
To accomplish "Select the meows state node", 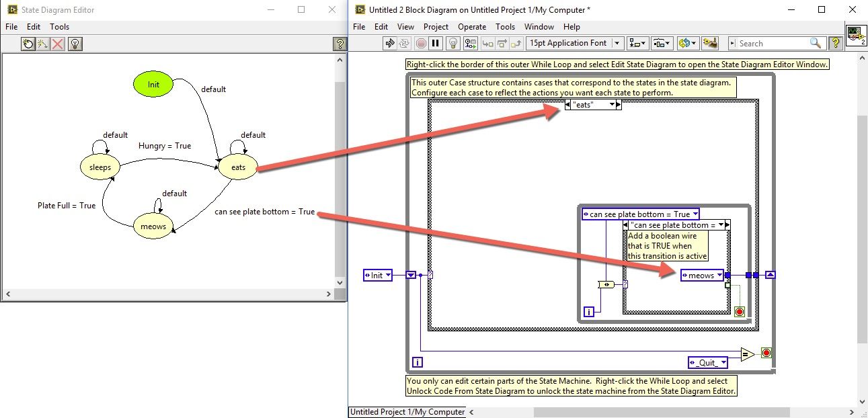I will coord(153,226).
